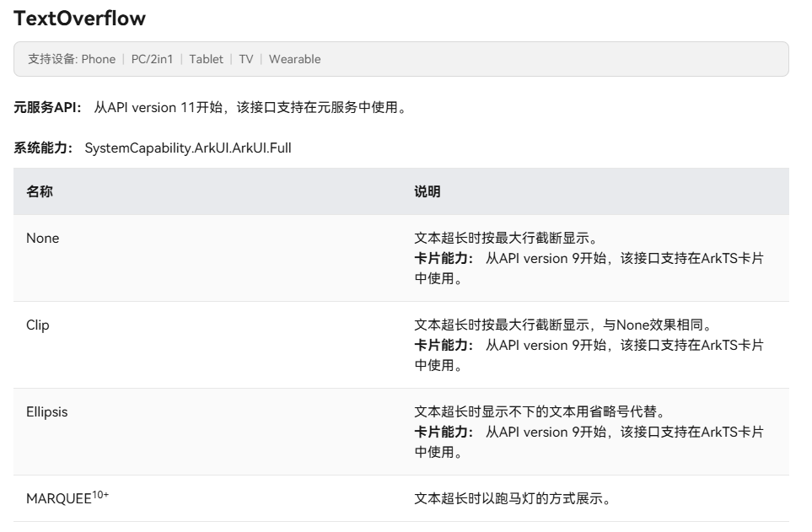Image resolution: width=812 pixels, height=532 pixels.
Task: Click the TextOverflow section heading
Action: pos(80,18)
